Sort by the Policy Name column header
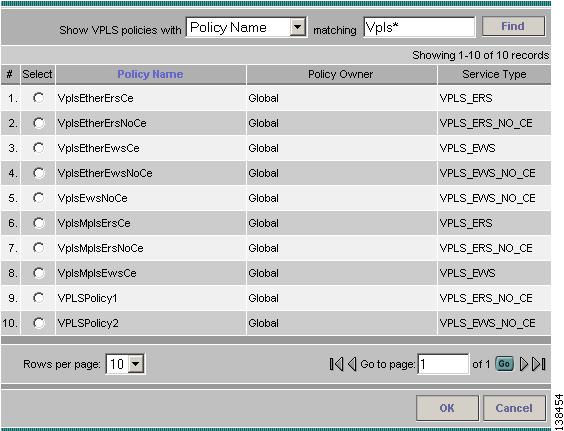Viewport: 564px width, 431px height. tap(150, 74)
